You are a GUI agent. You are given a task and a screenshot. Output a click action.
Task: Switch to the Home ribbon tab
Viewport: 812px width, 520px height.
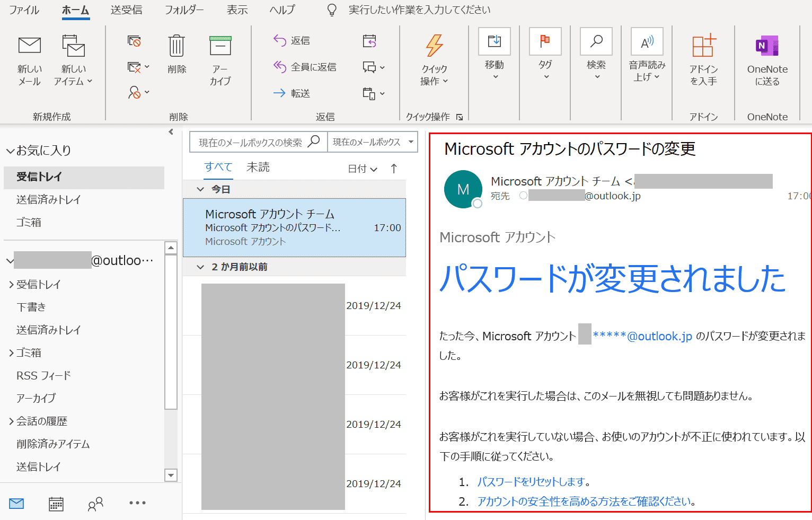click(x=75, y=10)
